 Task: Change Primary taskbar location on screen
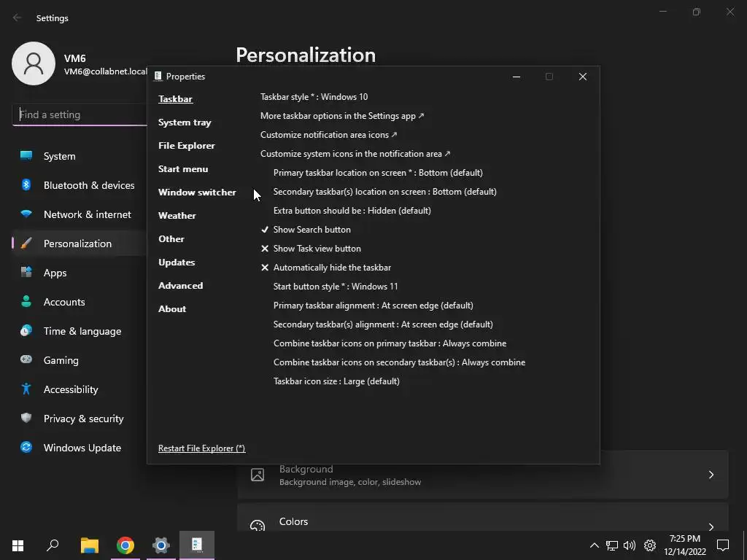(378, 172)
